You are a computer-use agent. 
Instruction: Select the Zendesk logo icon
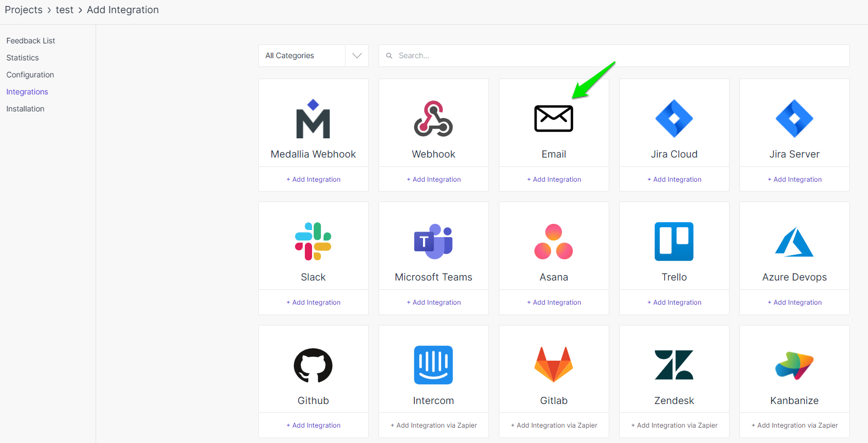point(674,365)
